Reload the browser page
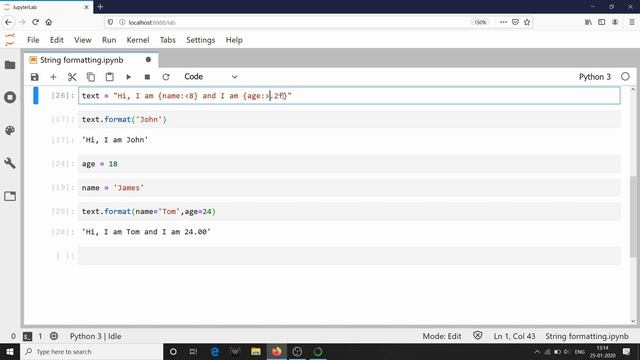The width and height of the screenshot is (640, 360). 35,22
